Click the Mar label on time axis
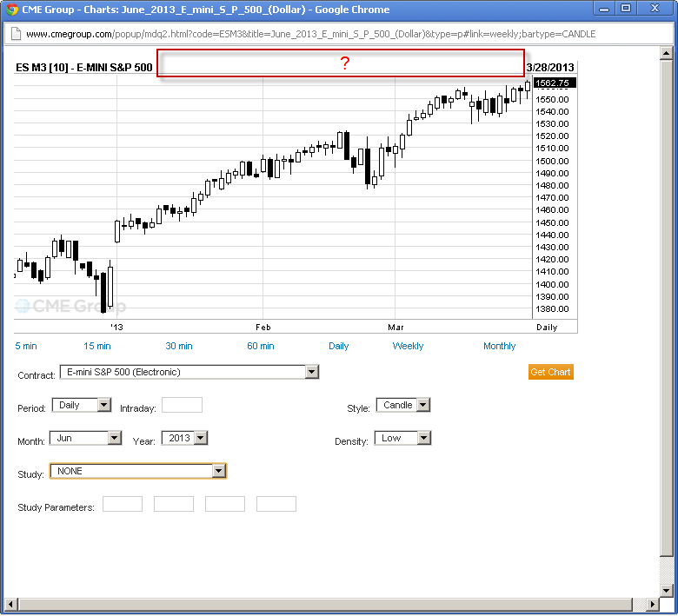This screenshot has height=616, width=678. click(x=395, y=328)
